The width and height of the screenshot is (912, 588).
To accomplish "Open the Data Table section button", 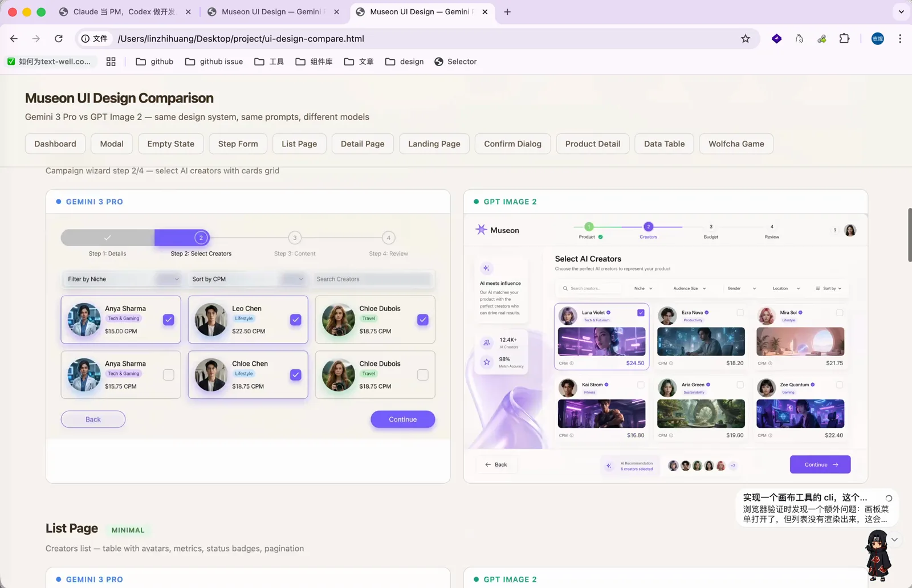I will (x=665, y=144).
